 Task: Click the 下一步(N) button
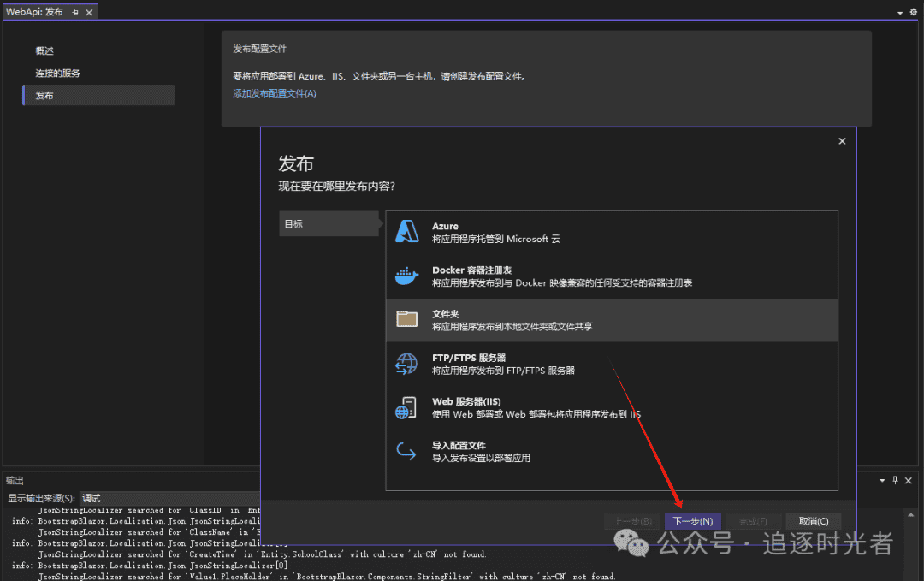[x=693, y=520]
